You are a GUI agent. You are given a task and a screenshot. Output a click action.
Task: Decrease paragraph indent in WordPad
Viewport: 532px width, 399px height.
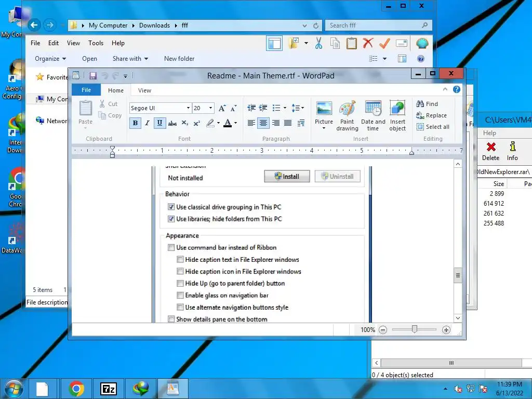251,108
